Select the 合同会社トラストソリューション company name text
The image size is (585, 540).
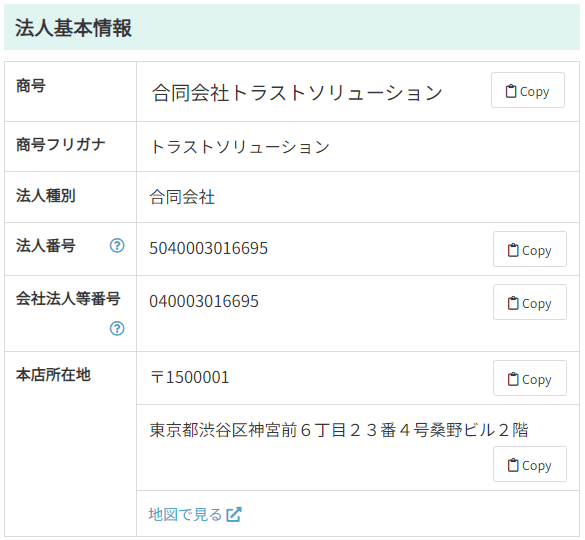(x=297, y=93)
